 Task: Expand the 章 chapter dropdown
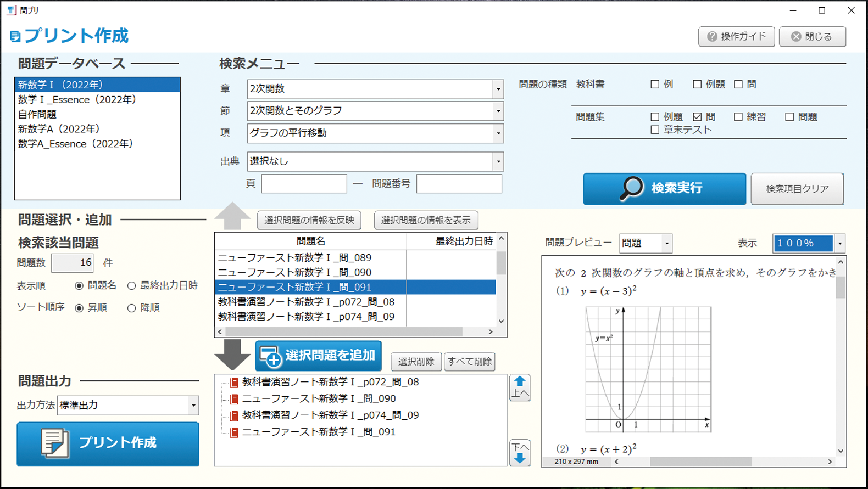(498, 89)
